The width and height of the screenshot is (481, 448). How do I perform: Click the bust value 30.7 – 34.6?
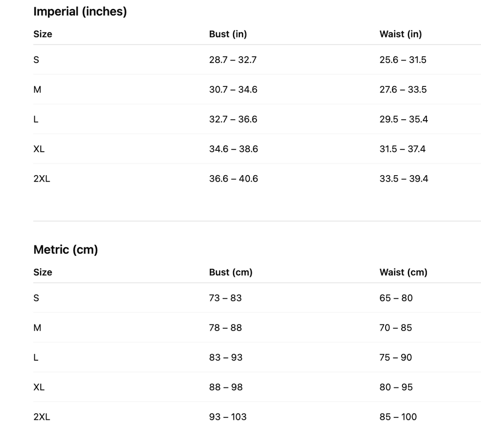pyautogui.click(x=233, y=90)
